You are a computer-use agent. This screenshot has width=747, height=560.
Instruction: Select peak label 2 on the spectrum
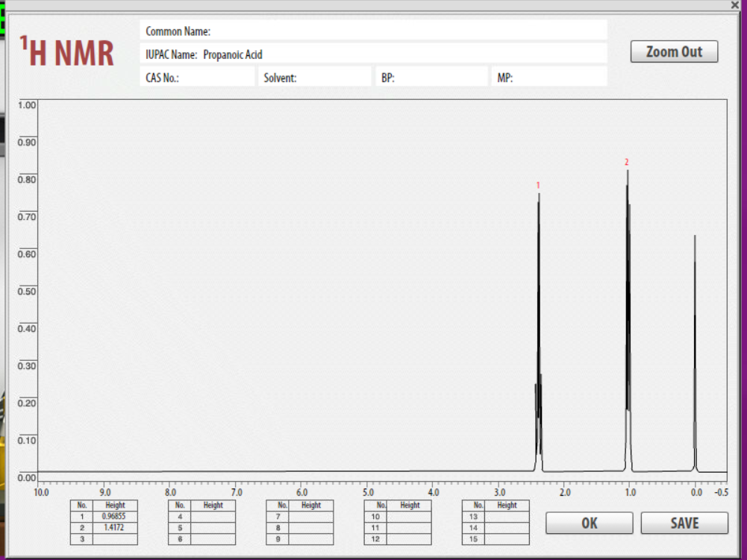(627, 161)
